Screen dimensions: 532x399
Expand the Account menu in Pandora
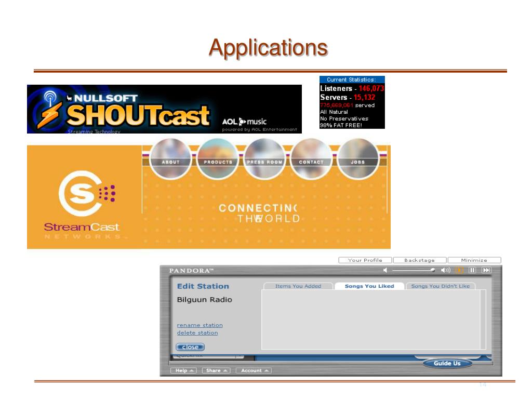coord(254,370)
